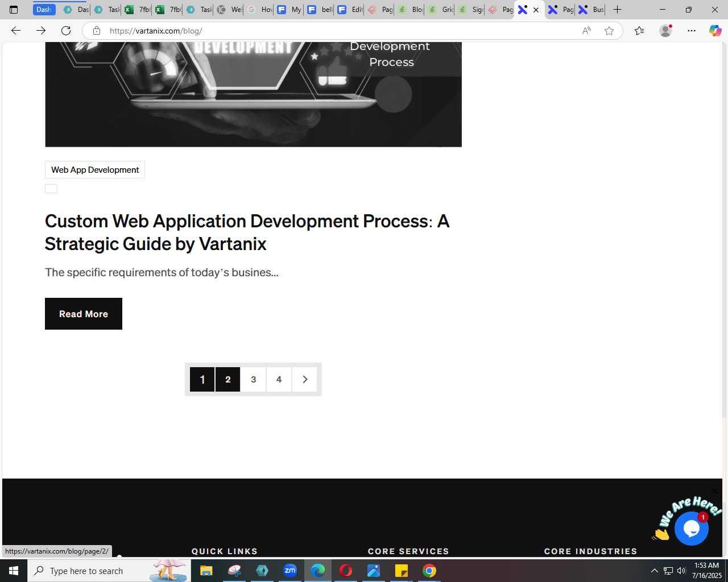
Task: Close the active Vartanix blog tab
Action: click(x=536, y=10)
